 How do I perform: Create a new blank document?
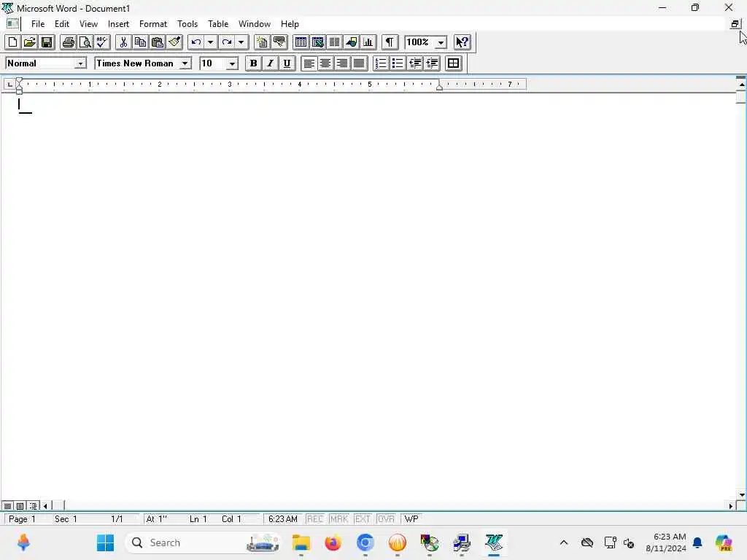(13, 42)
